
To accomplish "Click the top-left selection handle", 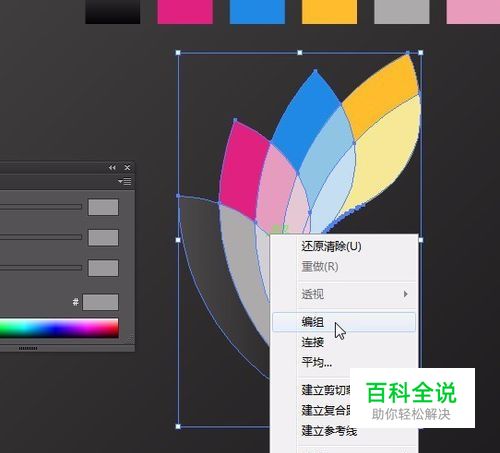I will pos(178,53).
